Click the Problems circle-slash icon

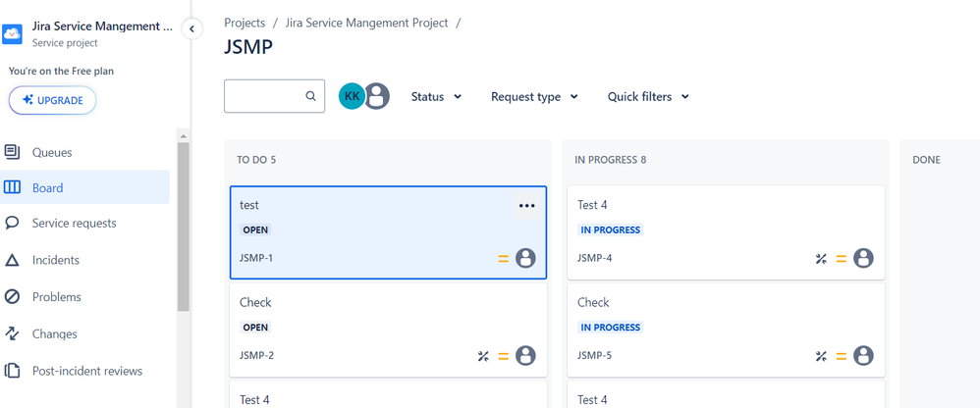point(12,297)
